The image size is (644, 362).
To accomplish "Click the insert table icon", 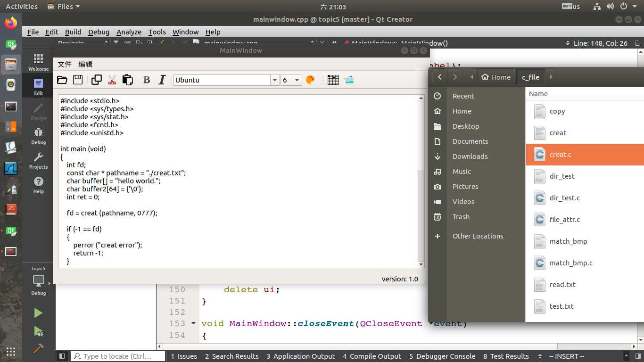I will (x=333, y=80).
